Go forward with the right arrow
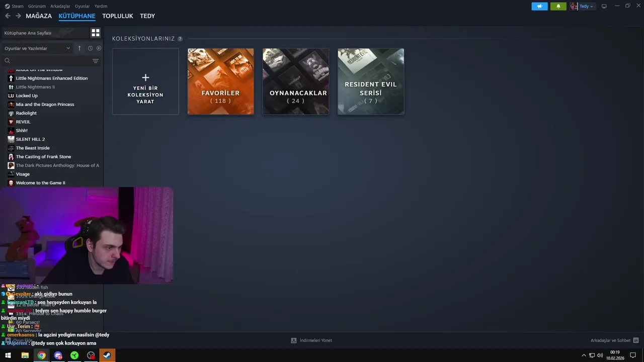This screenshot has width=644, height=362. click(x=18, y=16)
